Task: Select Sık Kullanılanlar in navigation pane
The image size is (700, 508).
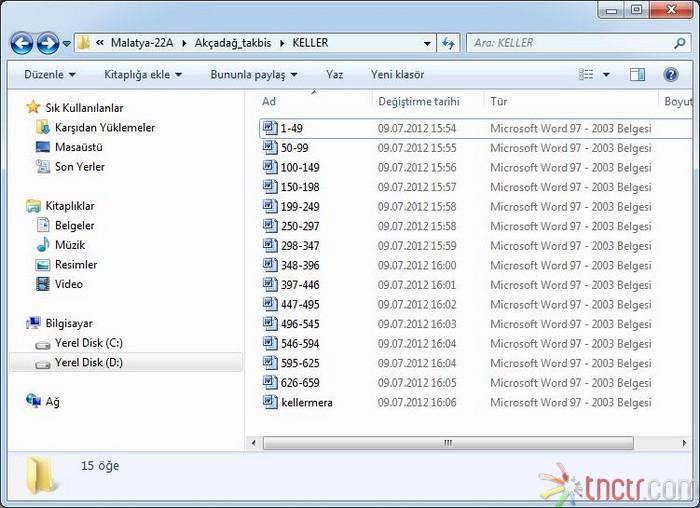Action: coord(84,108)
